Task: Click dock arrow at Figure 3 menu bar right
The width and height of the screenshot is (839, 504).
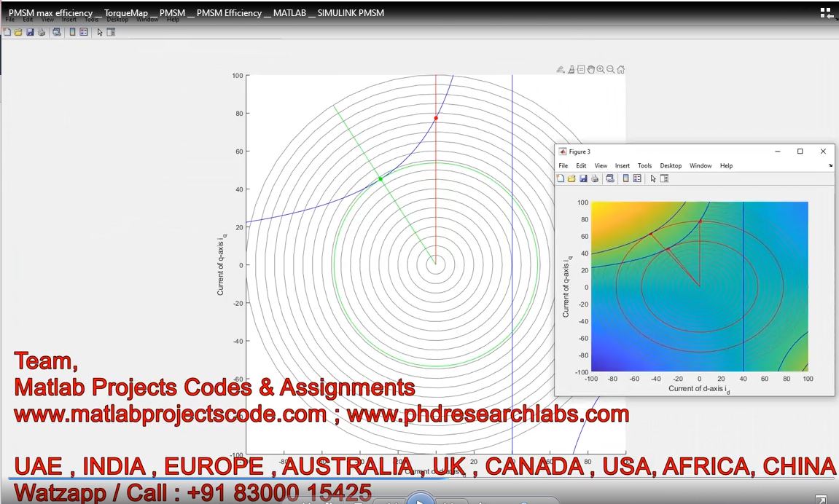Action: 830,166
